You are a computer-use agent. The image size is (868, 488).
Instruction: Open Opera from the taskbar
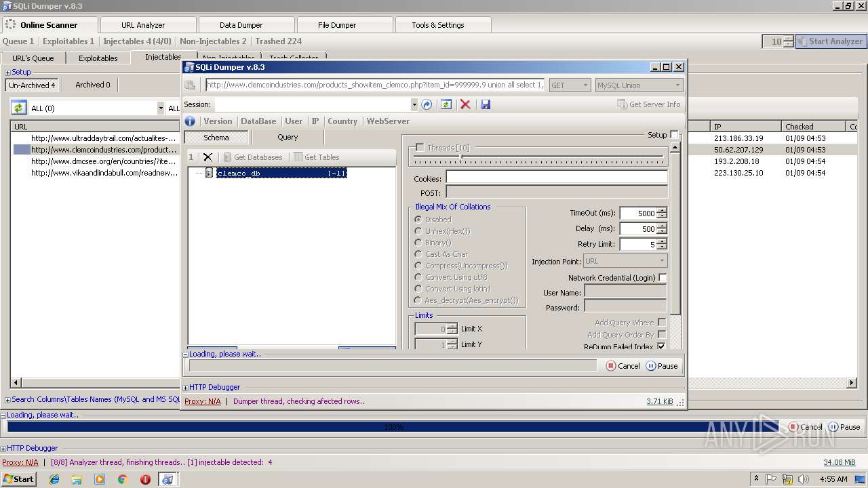coord(145,479)
